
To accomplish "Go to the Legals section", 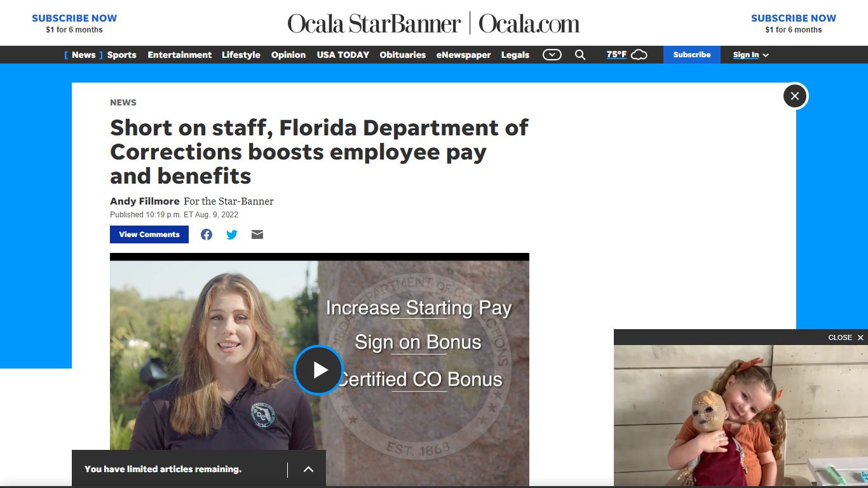I will (515, 55).
